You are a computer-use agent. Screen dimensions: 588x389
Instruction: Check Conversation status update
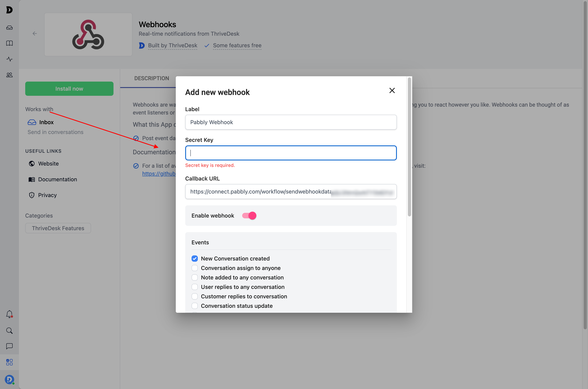[x=195, y=306]
